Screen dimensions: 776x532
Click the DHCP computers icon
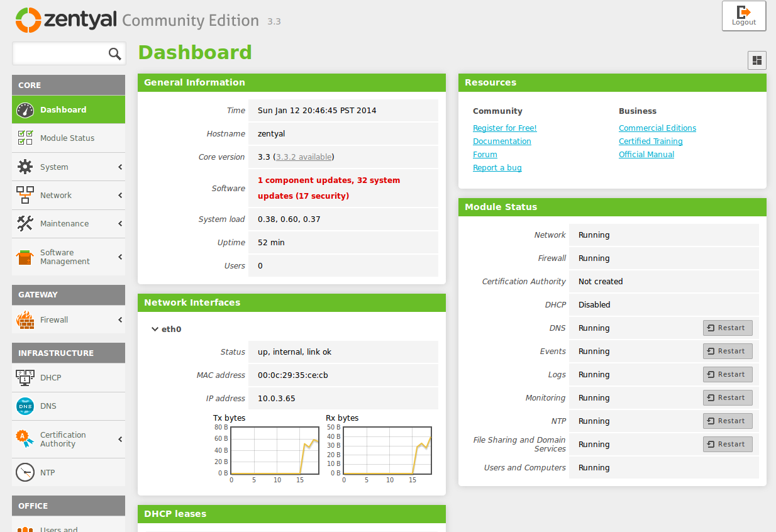(x=25, y=377)
